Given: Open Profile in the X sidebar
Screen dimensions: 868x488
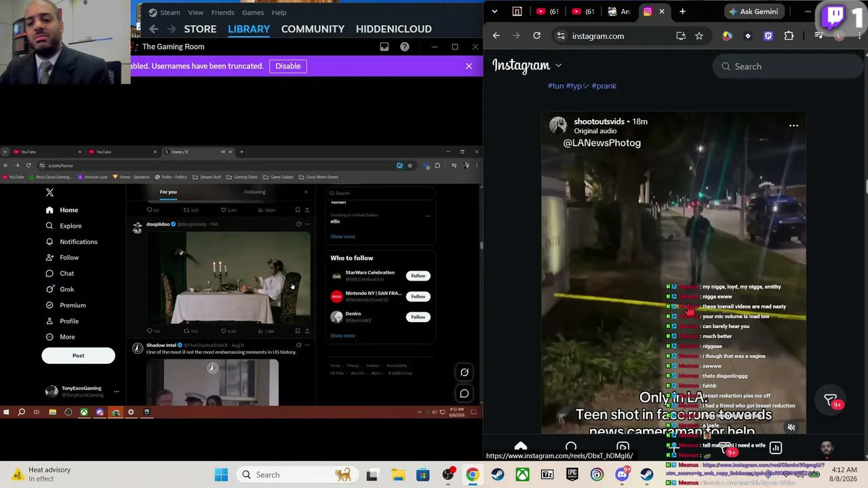Looking at the screenshot, I should coord(62,321).
